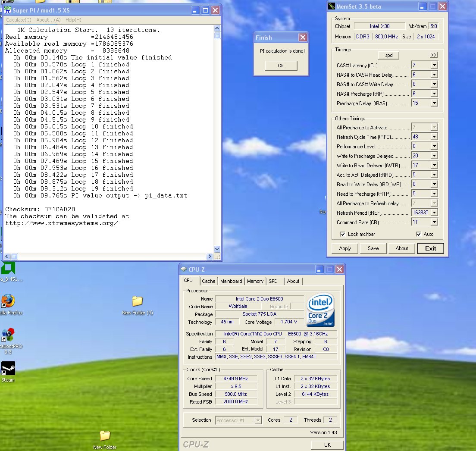
Task: Click the CPU-Z title bar icon
Action: 184,269
